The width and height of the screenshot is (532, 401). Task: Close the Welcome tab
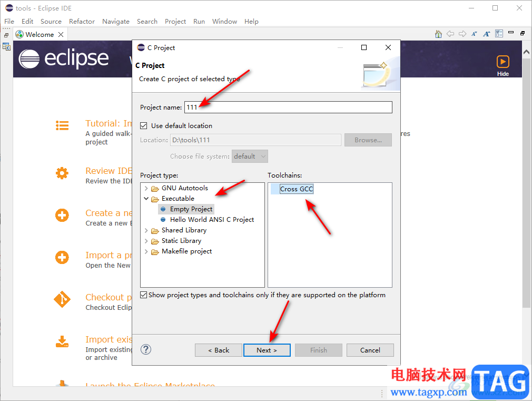[61, 35]
